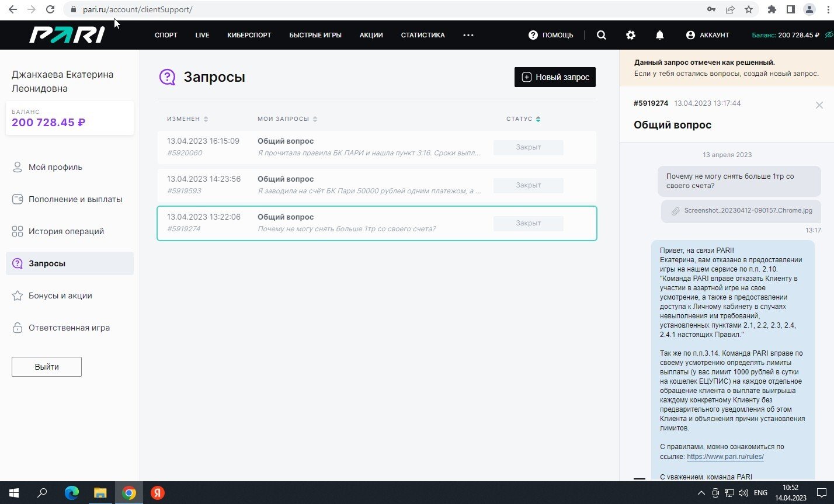
Task: Open Yandex browser from the taskbar
Action: pyautogui.click(x=157, y=493)
